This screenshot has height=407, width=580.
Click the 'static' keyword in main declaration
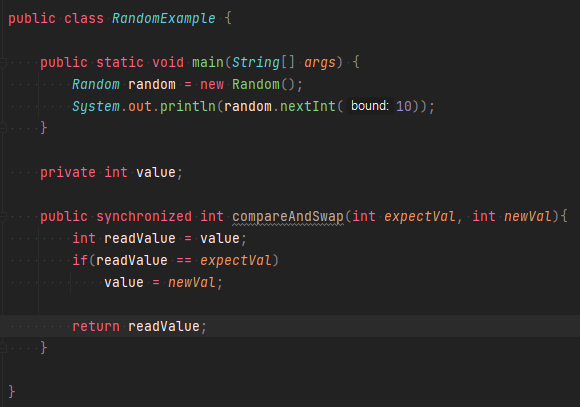tap(120, 62)
